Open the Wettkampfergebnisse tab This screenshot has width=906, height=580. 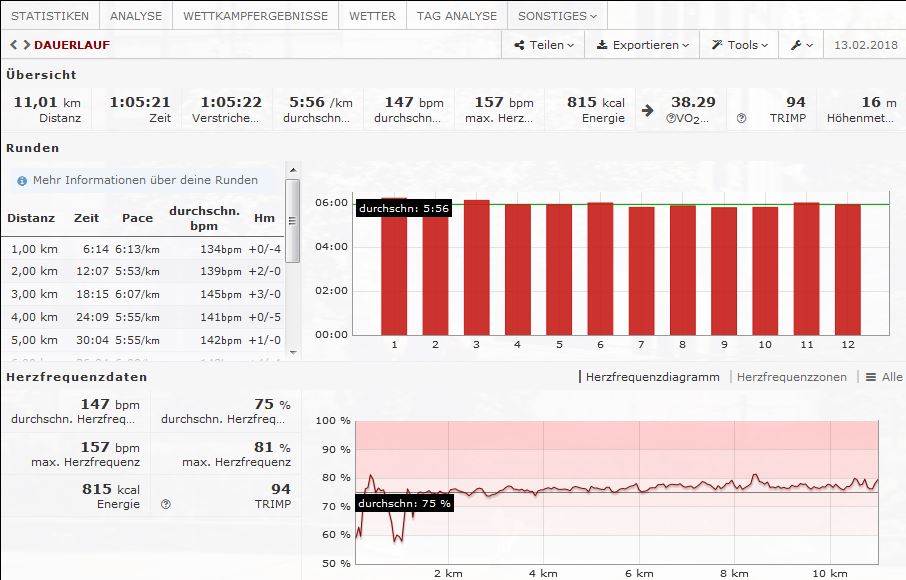pyautogui.click(x=255, y=16)
